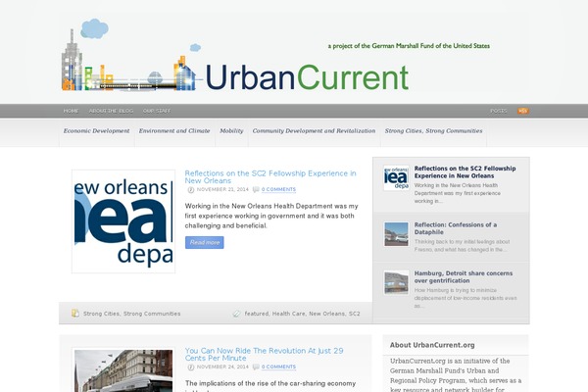The width and height of the screenshot is (588, 392).
Task: Click the SC2 tag link
Action: point(355,314)
